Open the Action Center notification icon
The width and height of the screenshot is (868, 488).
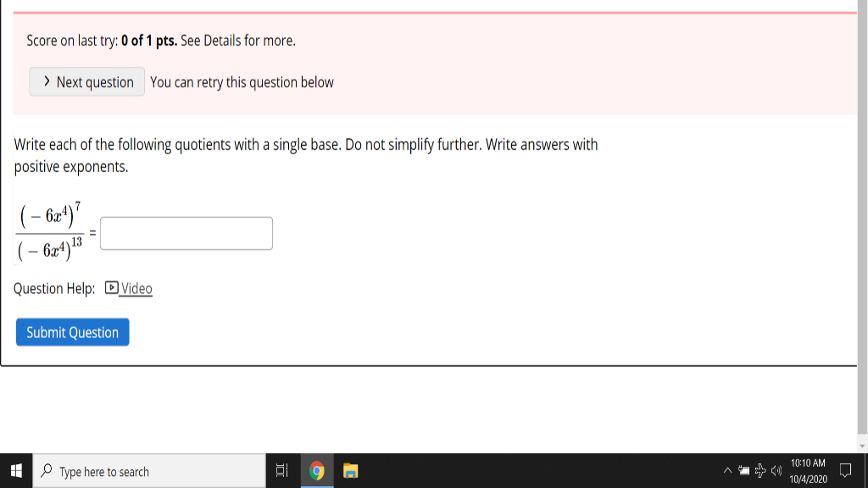tap(844, 471)
